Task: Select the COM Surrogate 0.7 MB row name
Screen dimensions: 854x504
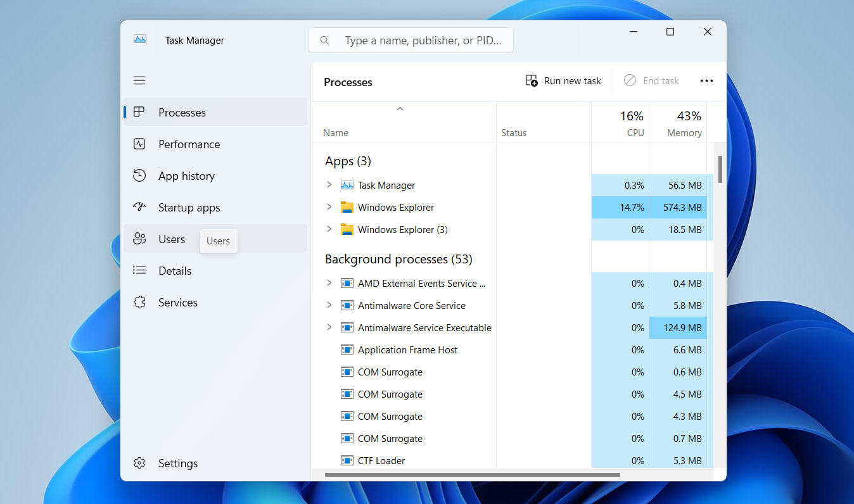Action: tap(390, 438)
